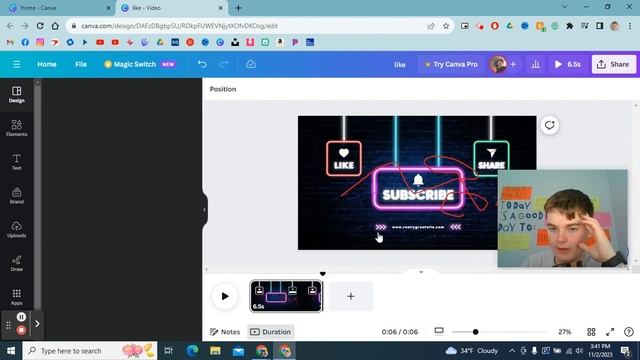
Task: Open a new browser tab
Action: (238, 8)
